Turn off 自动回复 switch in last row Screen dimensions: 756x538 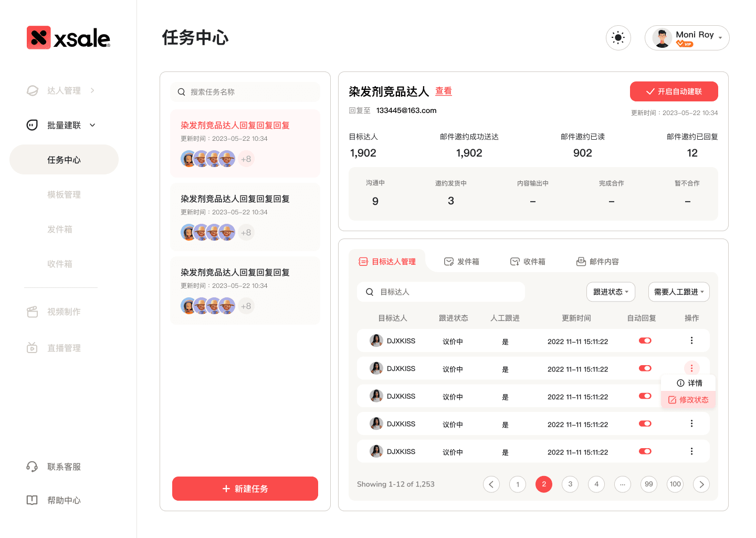coord(645,451)
